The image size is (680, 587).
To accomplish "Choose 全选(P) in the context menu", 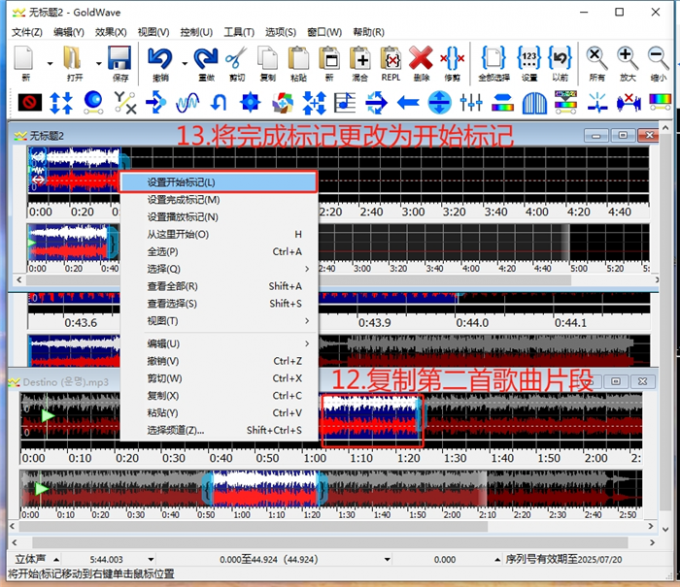I will [219, 252].
